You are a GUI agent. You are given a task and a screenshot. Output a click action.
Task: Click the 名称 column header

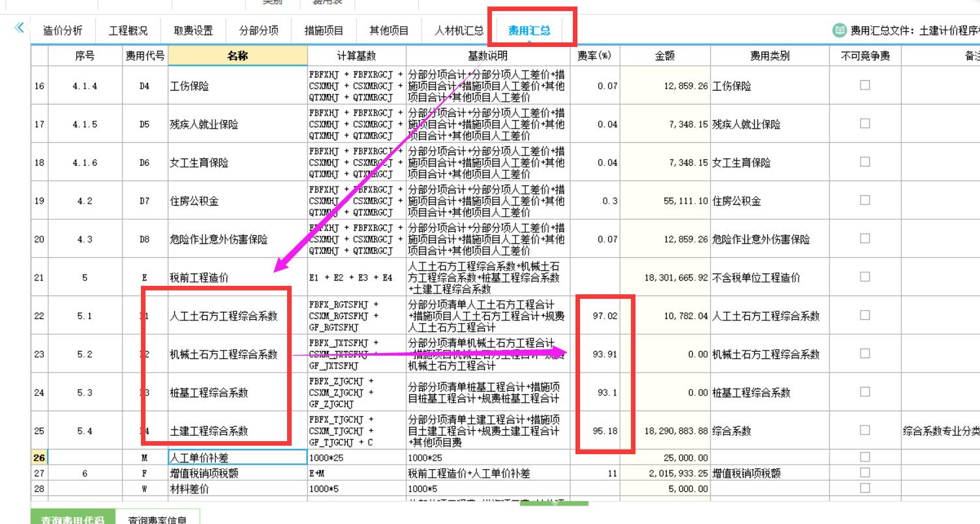pyautogui.click(x=237, y=56)
